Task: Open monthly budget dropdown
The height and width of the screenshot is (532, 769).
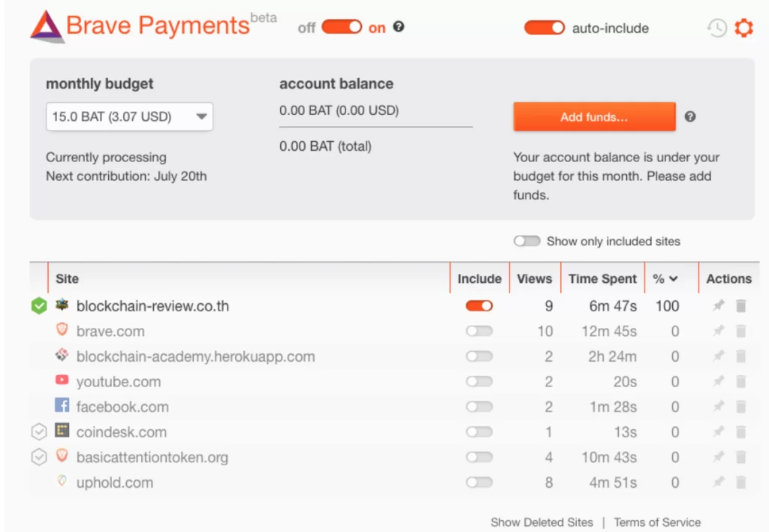Action: pos(129,117)
